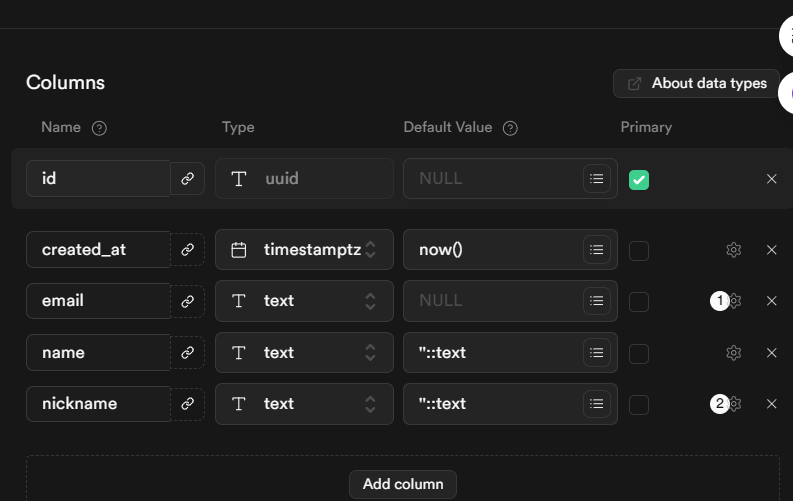793x501 pixels.
Task: Expand the type dropdown for email
Action: [x=304, y=301]
